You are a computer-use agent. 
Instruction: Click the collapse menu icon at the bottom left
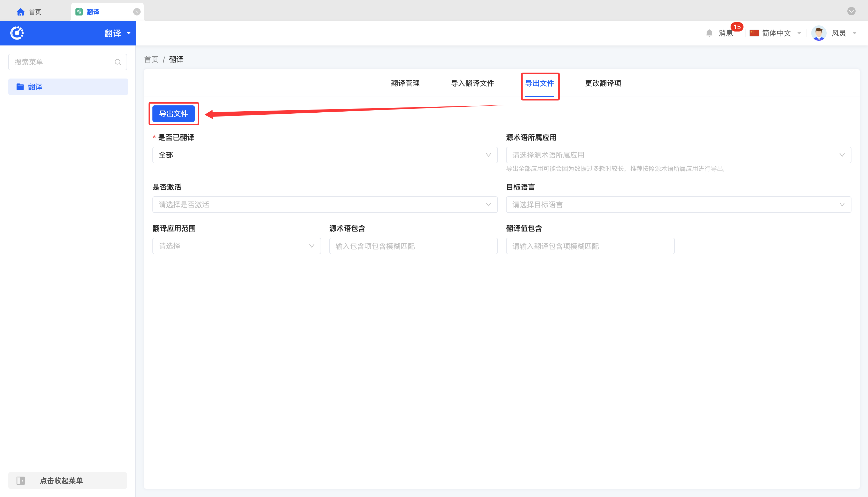tap(20, 481)
